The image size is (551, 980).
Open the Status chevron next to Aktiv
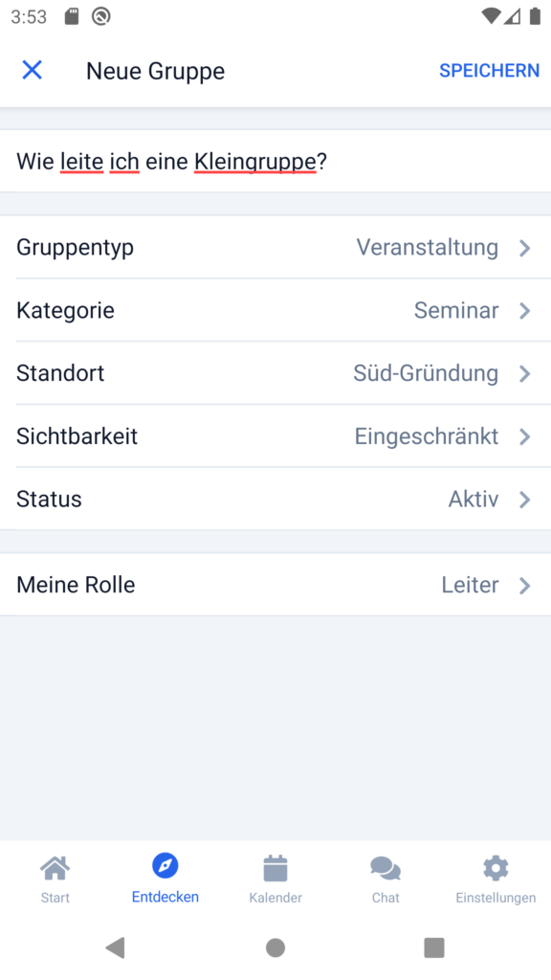point(525,500)
